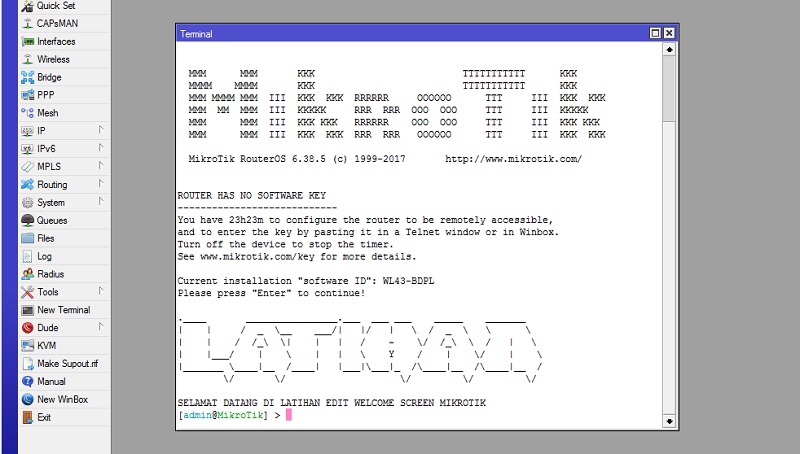Click the Routing icon
This screenshot has width=800, height=454.
click(x=28, y=185)
